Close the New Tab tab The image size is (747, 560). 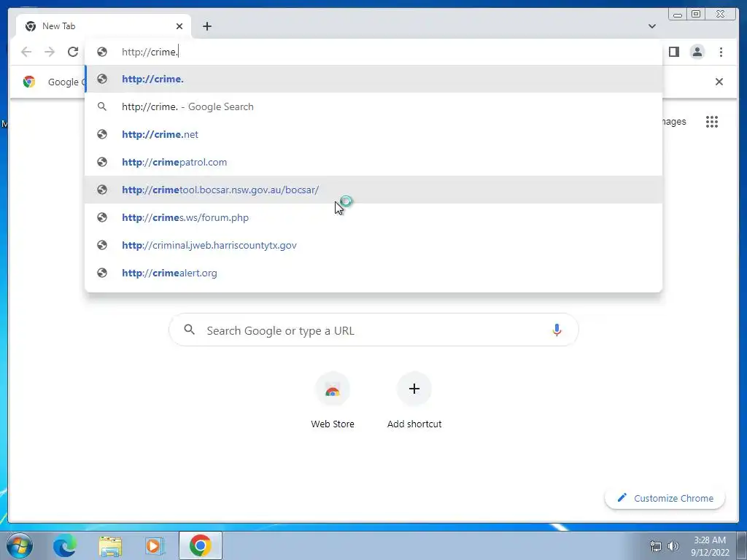click(179, 26)
